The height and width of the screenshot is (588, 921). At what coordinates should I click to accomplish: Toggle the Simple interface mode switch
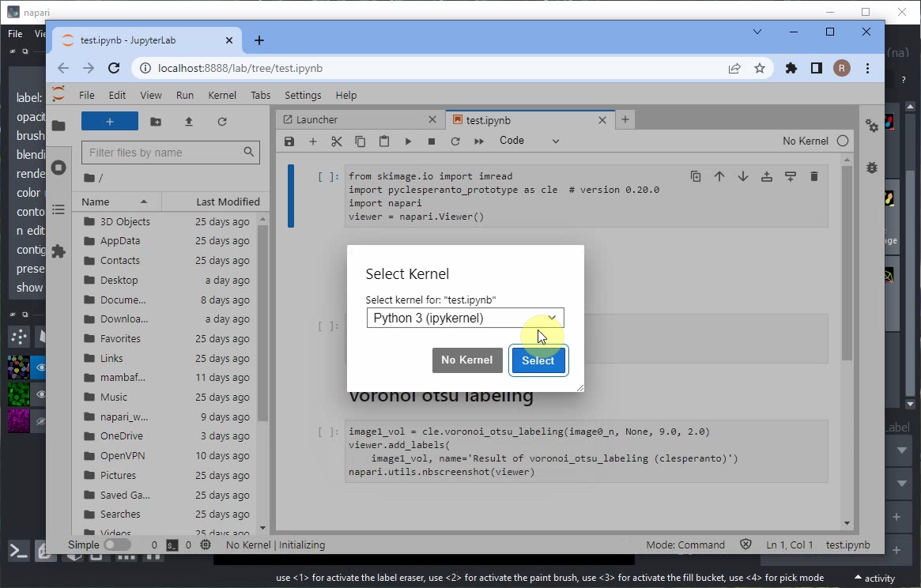tap(117, 545)
